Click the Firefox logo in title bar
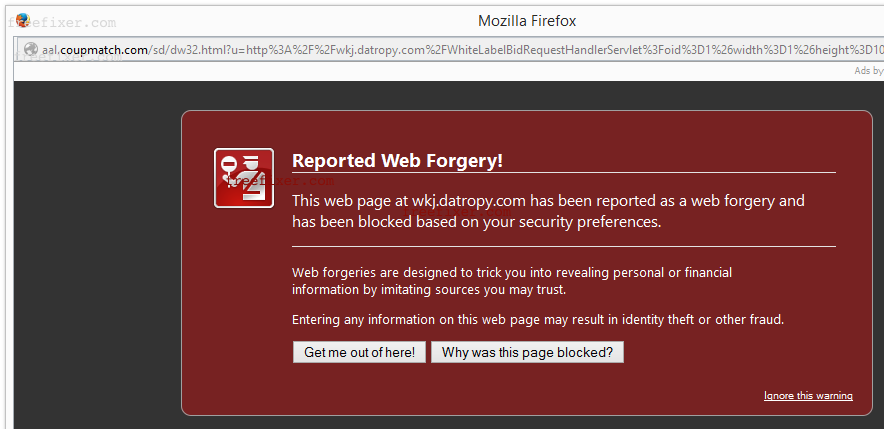The image size is (884, 429). [23, 21]
